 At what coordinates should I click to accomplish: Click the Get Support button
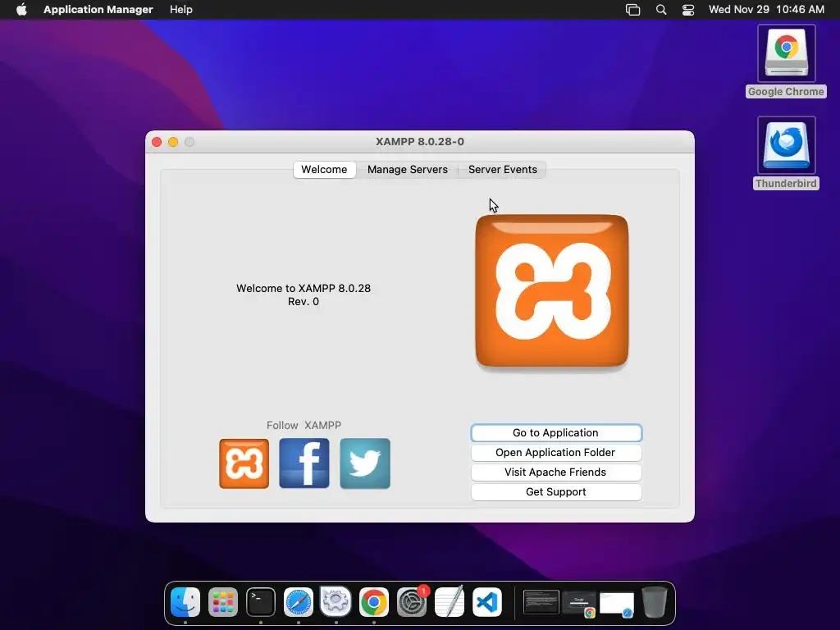click(556, 492)
